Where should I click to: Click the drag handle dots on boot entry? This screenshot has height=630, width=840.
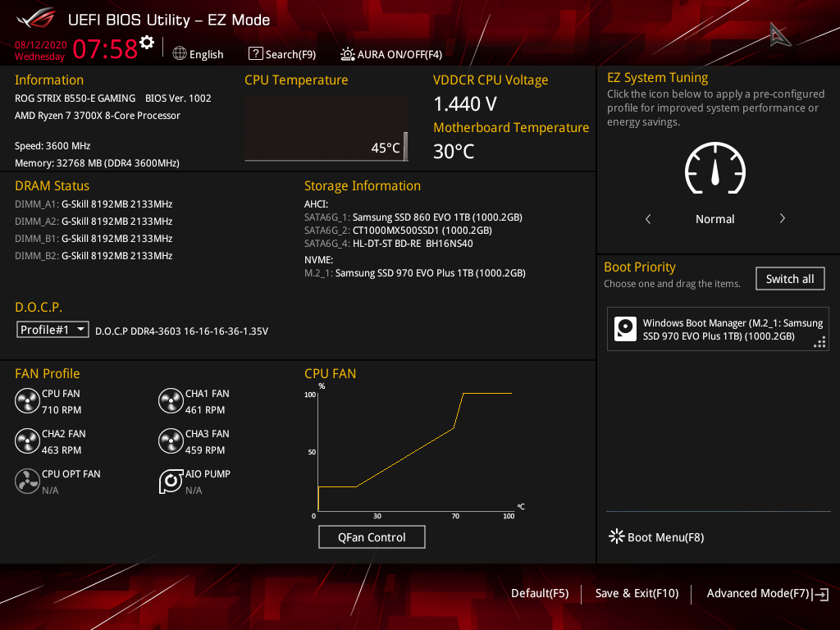[x=819, y=342]
